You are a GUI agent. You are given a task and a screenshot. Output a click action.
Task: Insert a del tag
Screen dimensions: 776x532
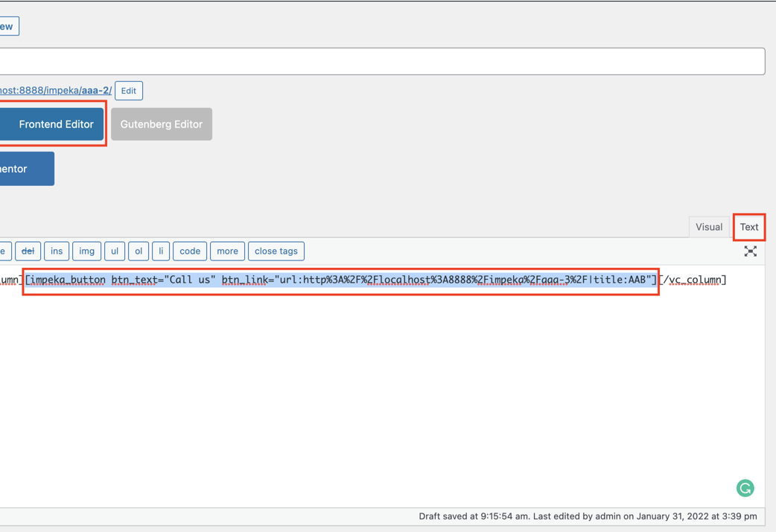(28, 251)
